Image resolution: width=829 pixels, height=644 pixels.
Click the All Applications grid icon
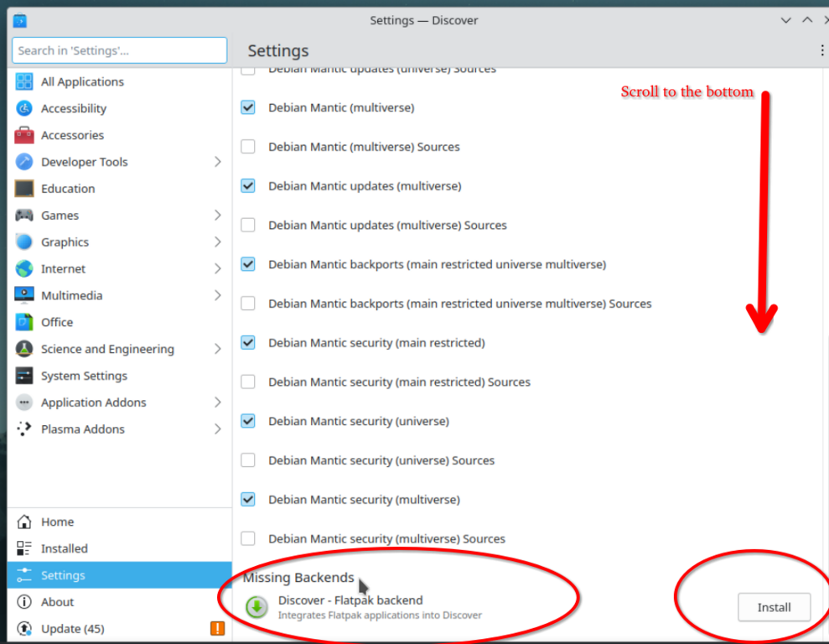(24, 81)
